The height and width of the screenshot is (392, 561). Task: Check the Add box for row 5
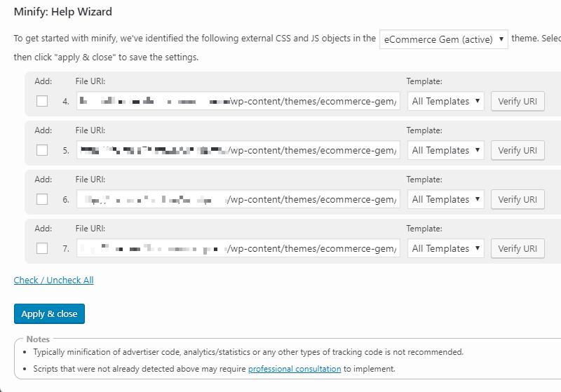click(42, 150)
